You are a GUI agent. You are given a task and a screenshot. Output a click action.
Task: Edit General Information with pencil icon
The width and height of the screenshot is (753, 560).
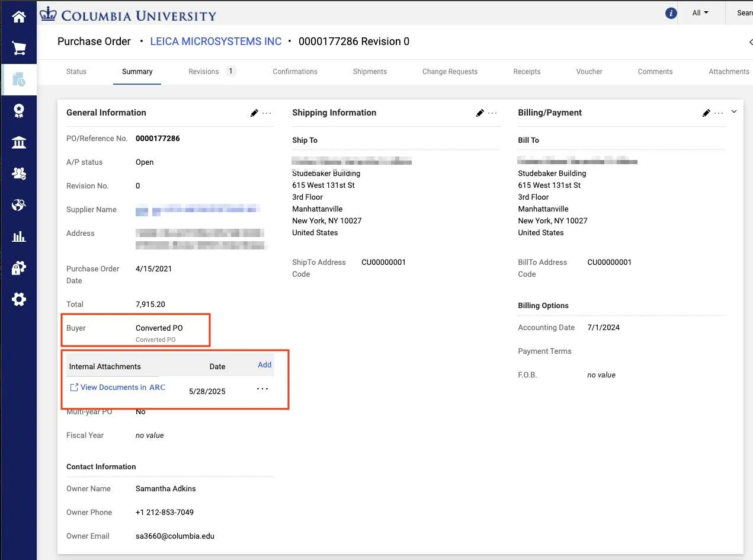click(x=254, y=113)
